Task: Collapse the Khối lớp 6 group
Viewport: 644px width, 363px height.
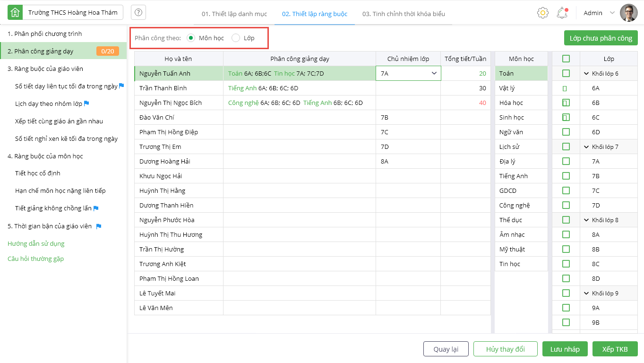Action: [586, 74]
